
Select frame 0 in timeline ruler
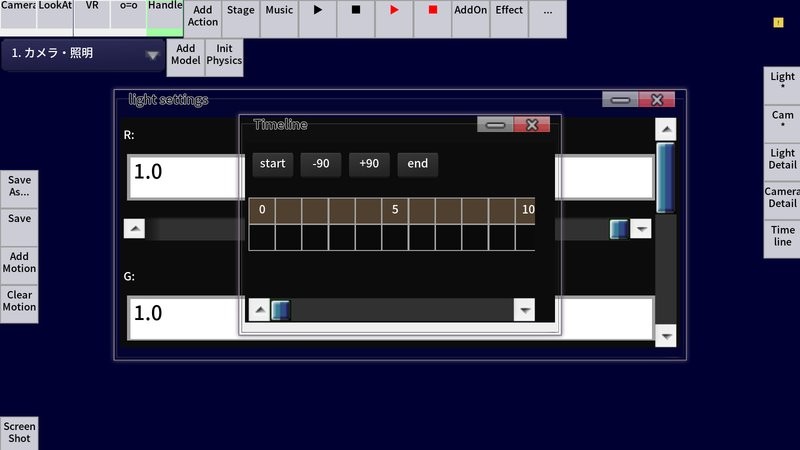(x=262, y=210)
